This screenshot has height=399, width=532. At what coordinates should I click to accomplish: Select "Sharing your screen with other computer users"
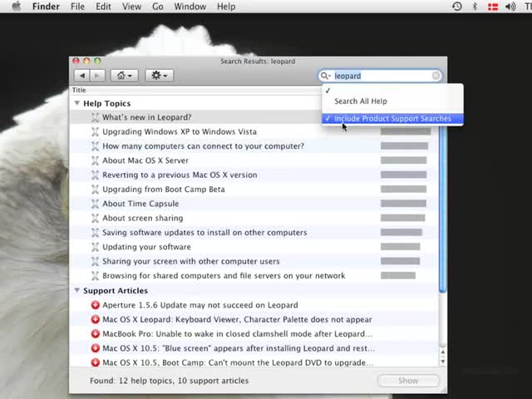[191, 262]
